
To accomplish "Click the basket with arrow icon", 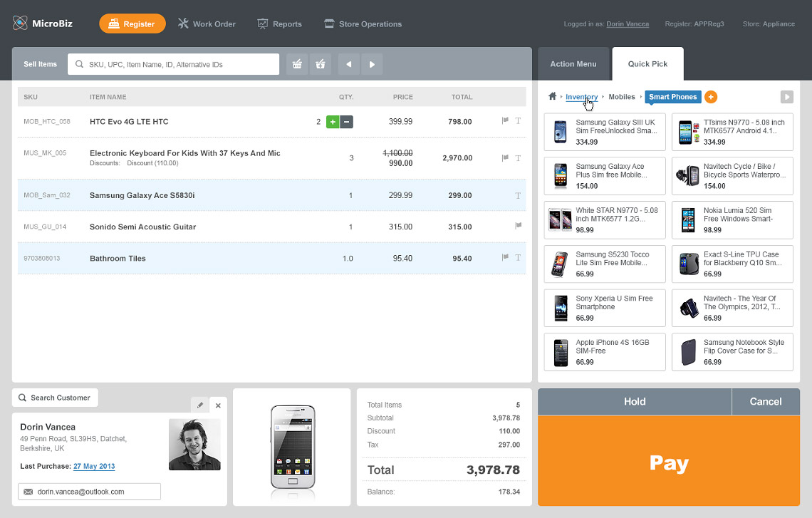I will pos(321,64).
